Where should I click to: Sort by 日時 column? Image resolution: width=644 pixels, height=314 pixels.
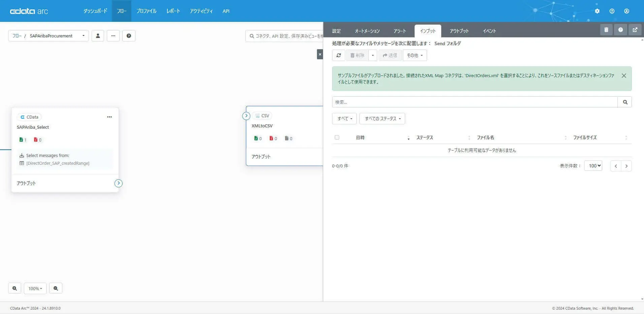(382, 138)
